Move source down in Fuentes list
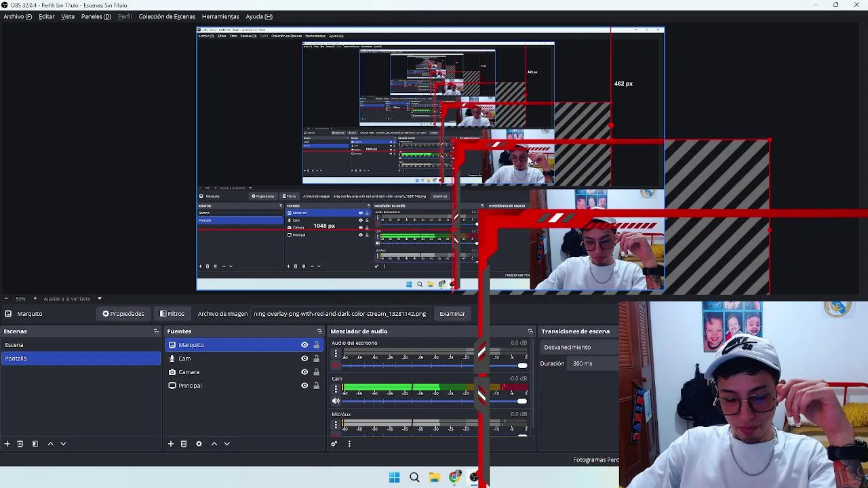 pos(227,444)
